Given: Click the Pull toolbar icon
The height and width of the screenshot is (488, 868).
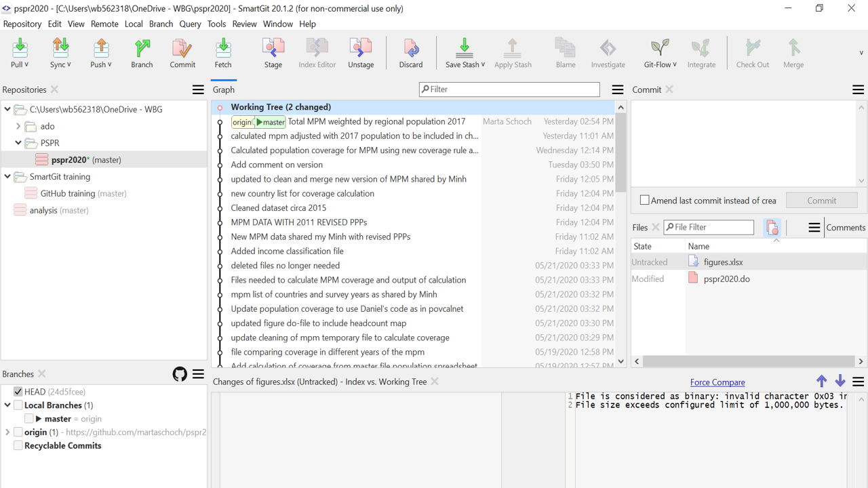Looking at the screenshot, I should [20, 48].
